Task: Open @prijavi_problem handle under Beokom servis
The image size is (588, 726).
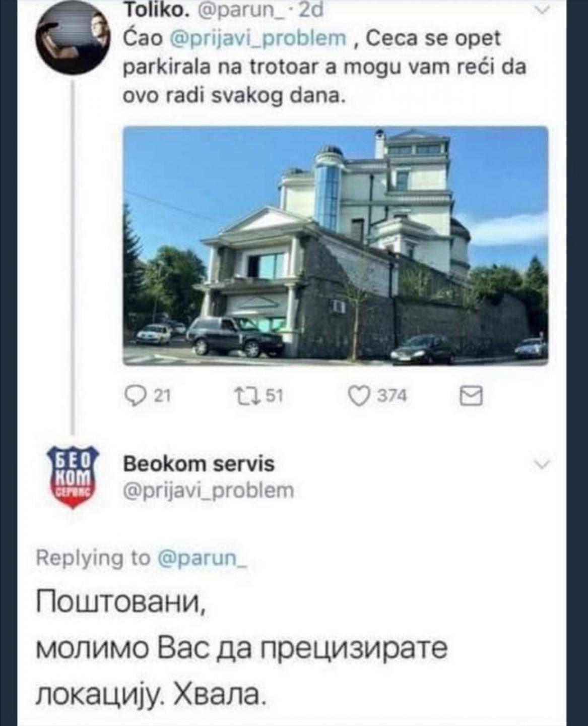Action: tap(209, 490)
